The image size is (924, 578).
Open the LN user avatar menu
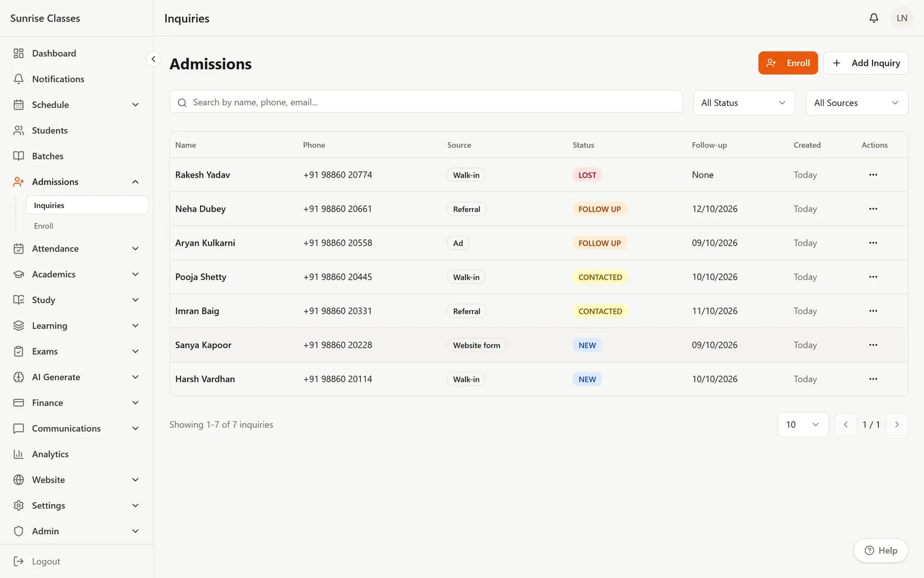point(901,18)
